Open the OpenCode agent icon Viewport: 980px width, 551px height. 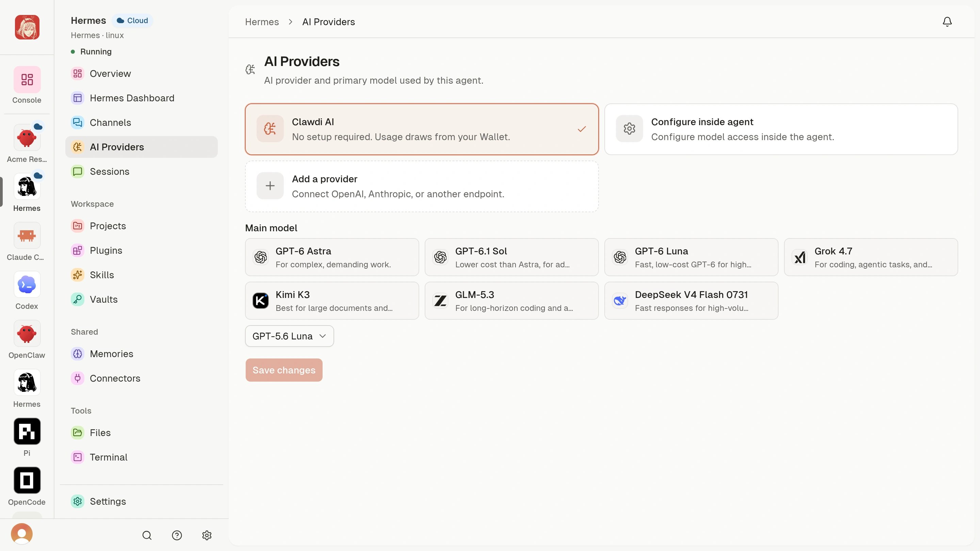click(27, 480)
